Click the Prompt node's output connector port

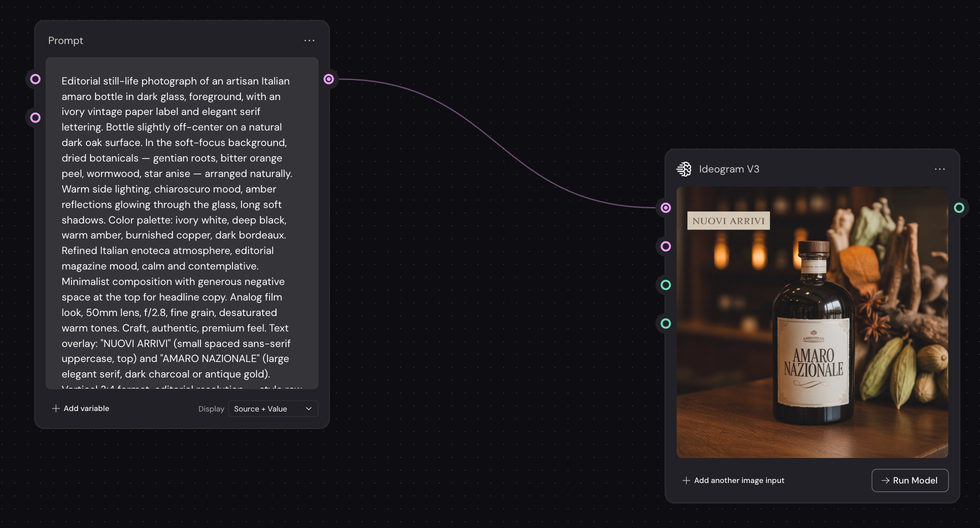coord(328,79)
